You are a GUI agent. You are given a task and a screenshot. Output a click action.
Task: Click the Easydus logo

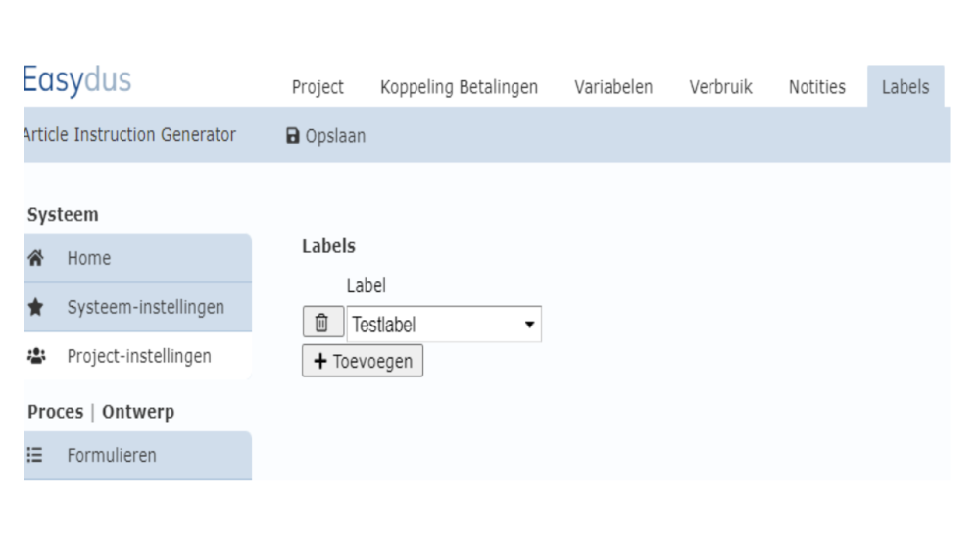tap(77, 81)
